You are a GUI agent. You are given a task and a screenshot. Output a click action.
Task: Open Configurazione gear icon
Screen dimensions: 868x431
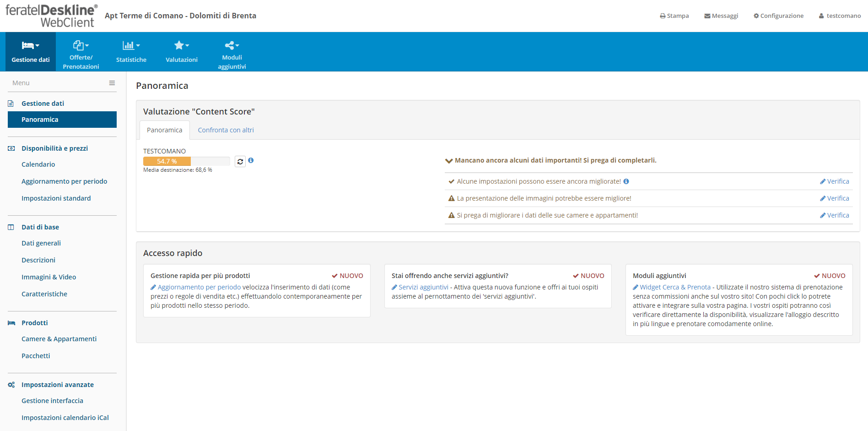[756, 16]
